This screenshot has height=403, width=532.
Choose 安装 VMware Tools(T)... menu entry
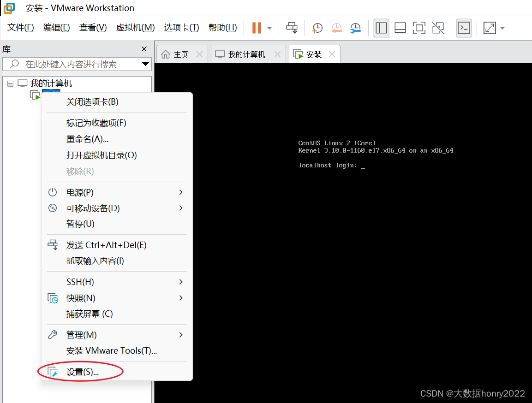(117, 351)
